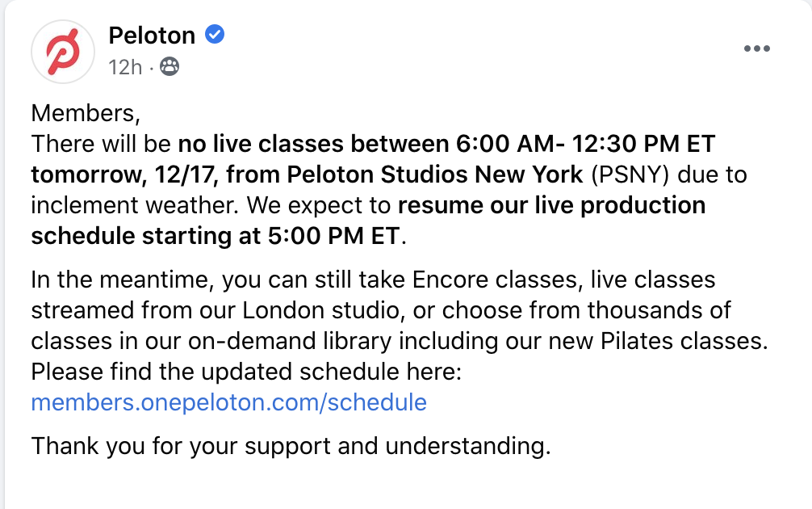
Task: Click the "In the meantime" sentence start
Action: (x=123, y=280)
